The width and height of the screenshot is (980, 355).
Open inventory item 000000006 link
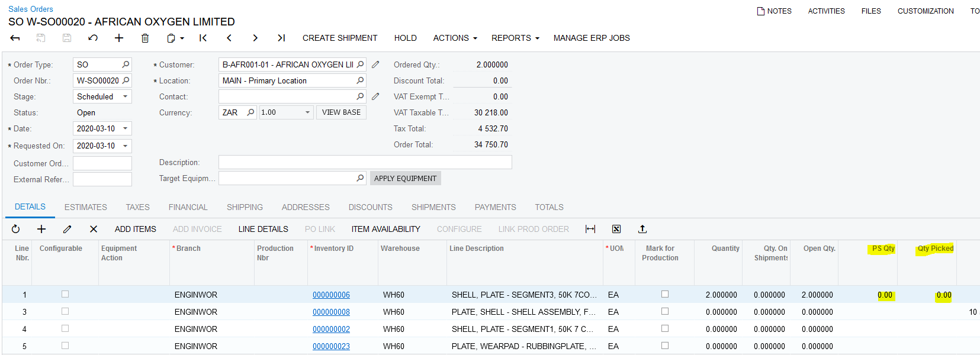[331, 295]
